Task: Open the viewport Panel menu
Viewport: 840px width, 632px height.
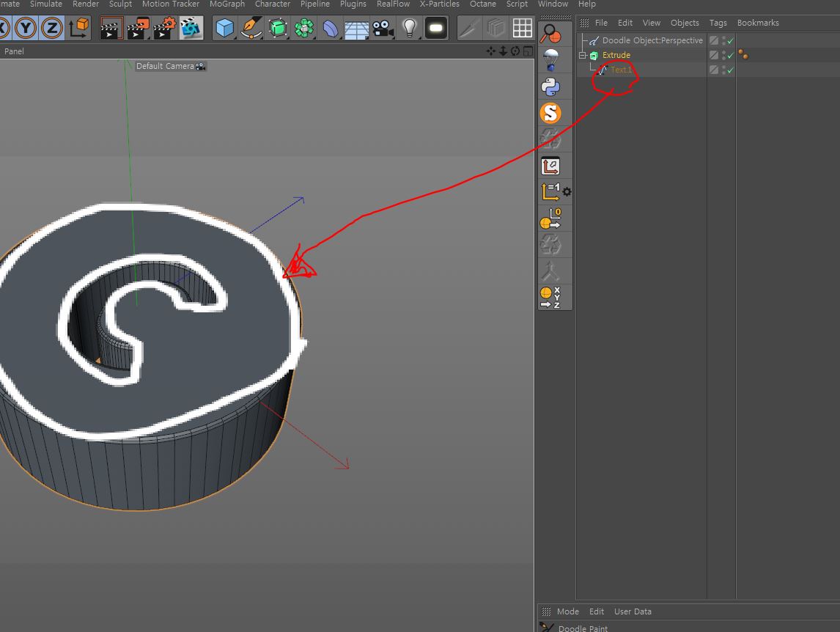Action: (14, 51)
